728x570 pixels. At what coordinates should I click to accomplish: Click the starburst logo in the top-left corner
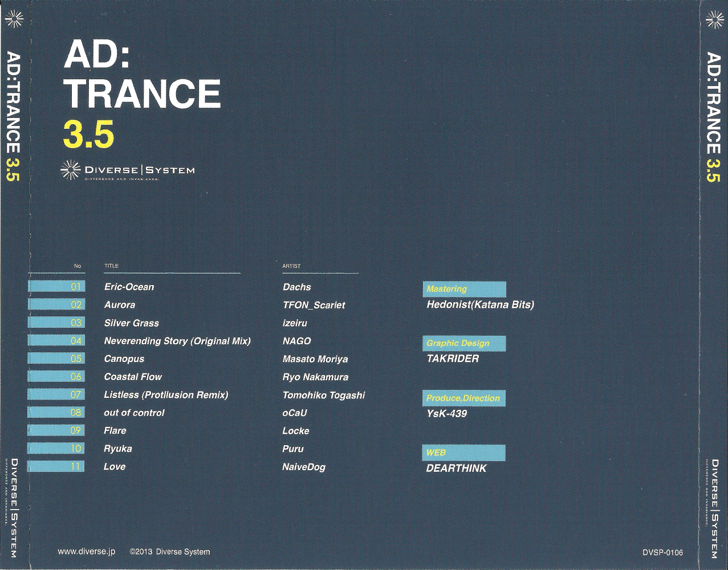[x=14, y=19]
